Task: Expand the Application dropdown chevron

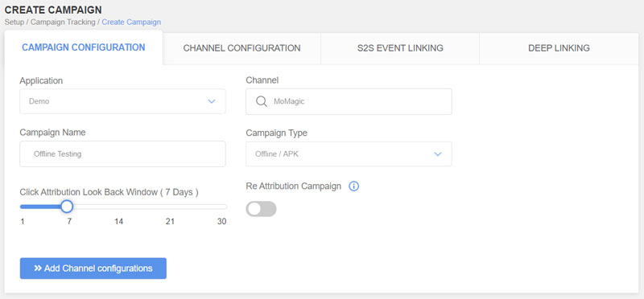Action: (212, 101)
